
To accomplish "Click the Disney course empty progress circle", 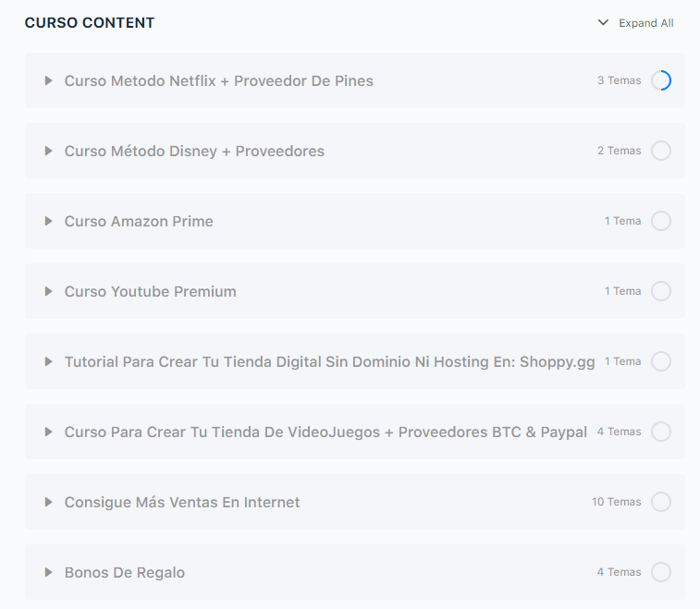I will pos(661,151).
